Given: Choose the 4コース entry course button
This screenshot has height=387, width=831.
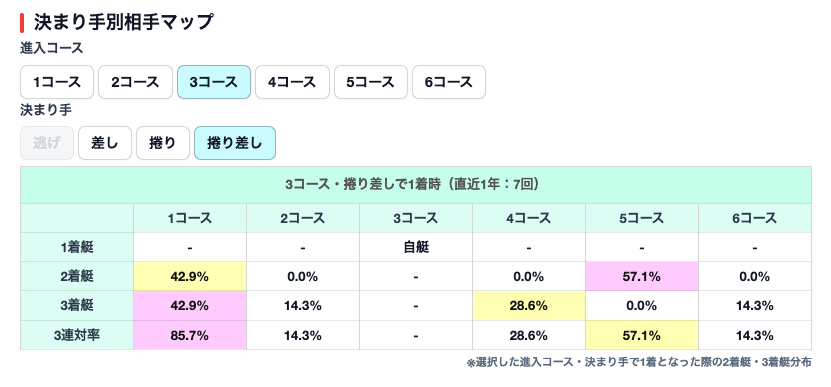Looking at the screenshot, I should [x=292, y=82].
